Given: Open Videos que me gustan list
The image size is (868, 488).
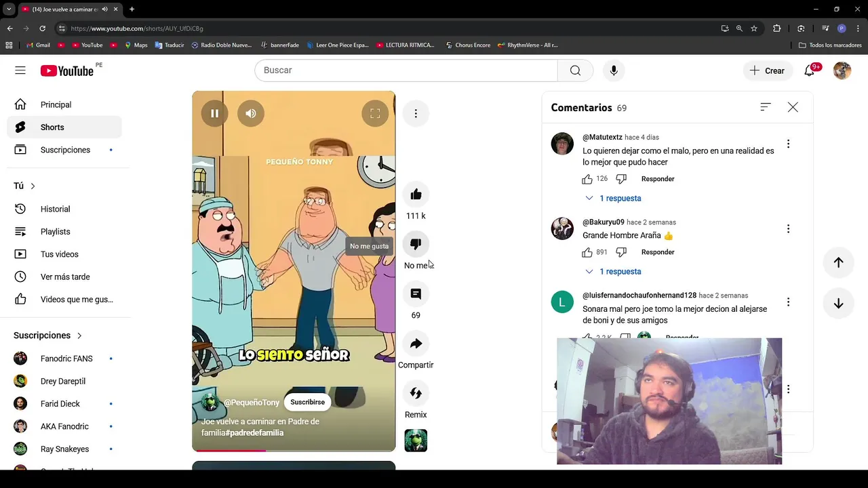Looking at the screenshot, I should pyautogui.click(x=64, y=300).
